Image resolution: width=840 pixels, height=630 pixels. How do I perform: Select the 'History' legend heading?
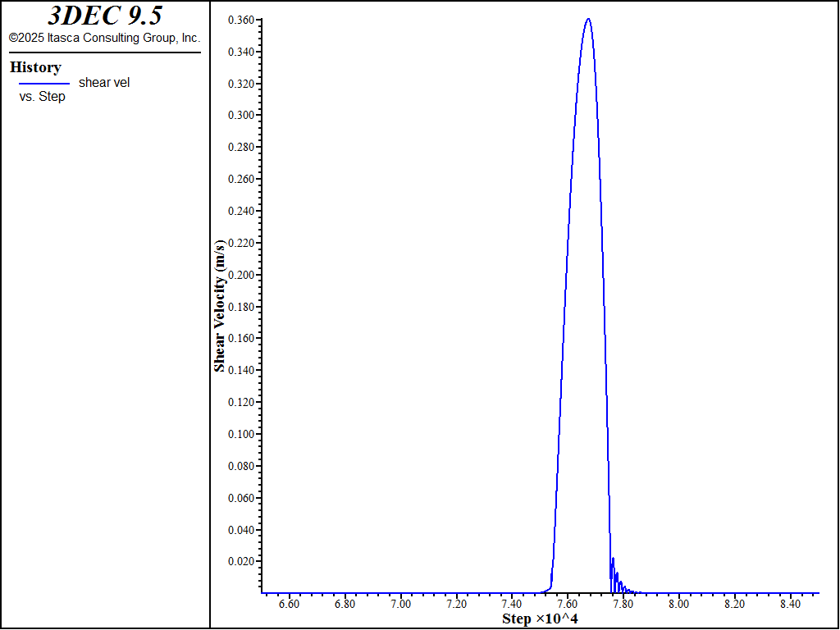pyautogui.click(x=35, y=67)
